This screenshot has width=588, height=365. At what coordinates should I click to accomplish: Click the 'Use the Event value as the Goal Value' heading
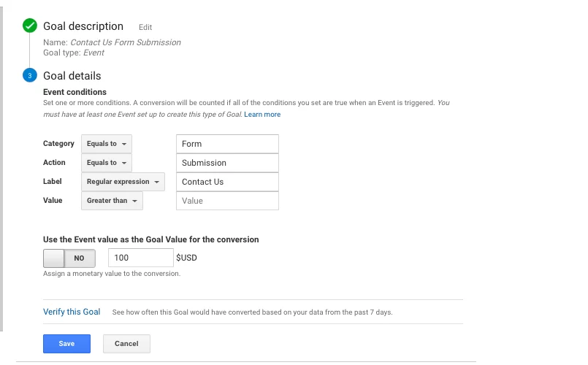[150, 239]
